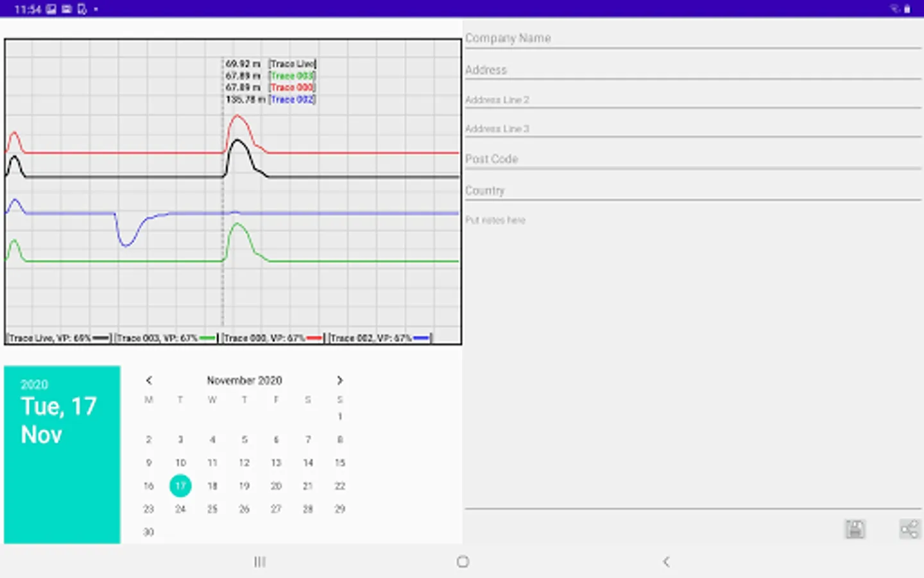Select November 1 in the calendar
Screen dimensions: 924x578
click(339, 416)
